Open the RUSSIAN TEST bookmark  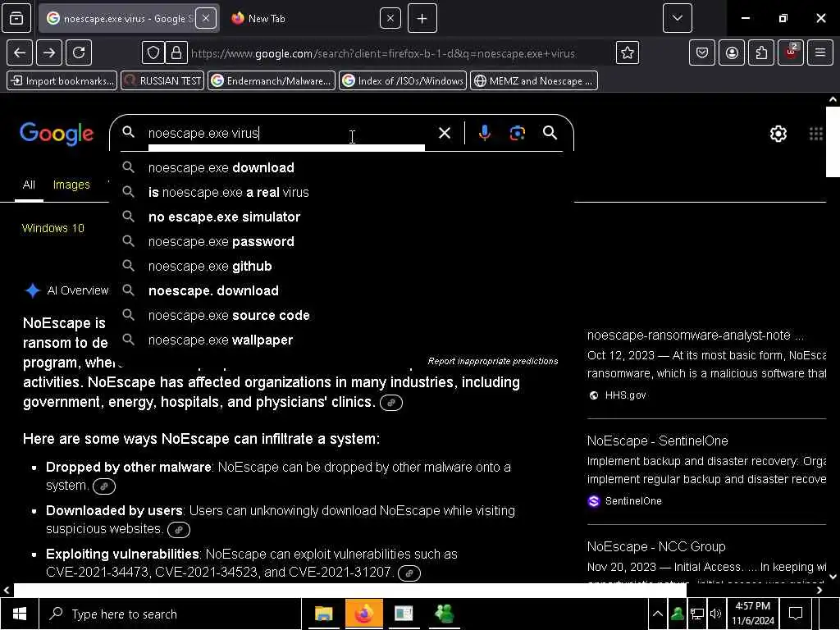click(162, 81)
